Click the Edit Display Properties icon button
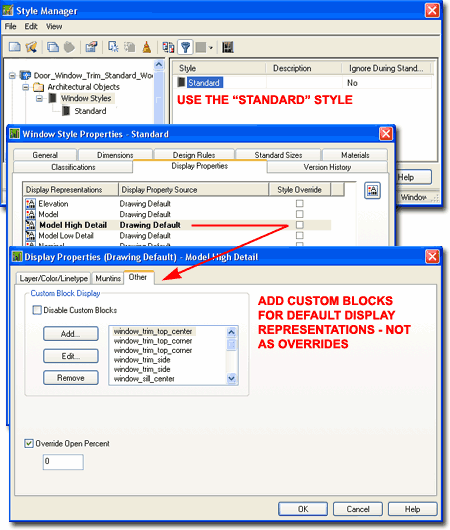 coord(372,191)
